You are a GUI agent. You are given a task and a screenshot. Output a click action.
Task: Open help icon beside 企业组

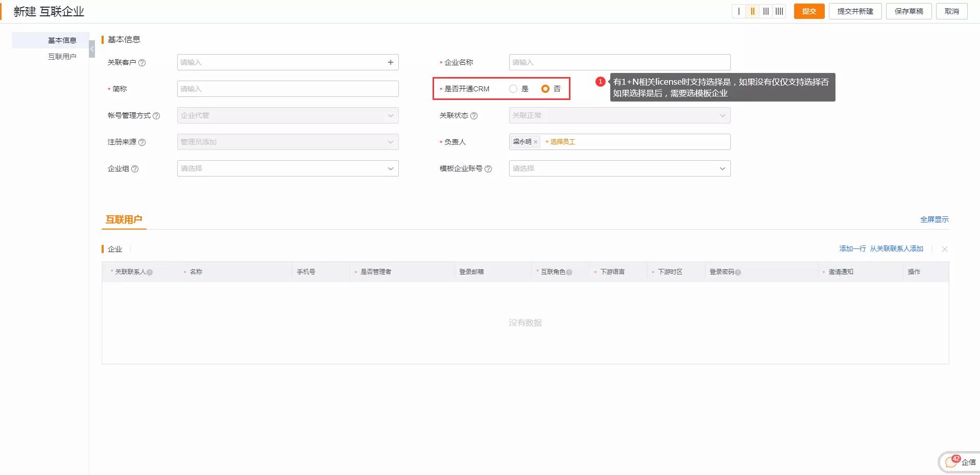click(135, 169)
